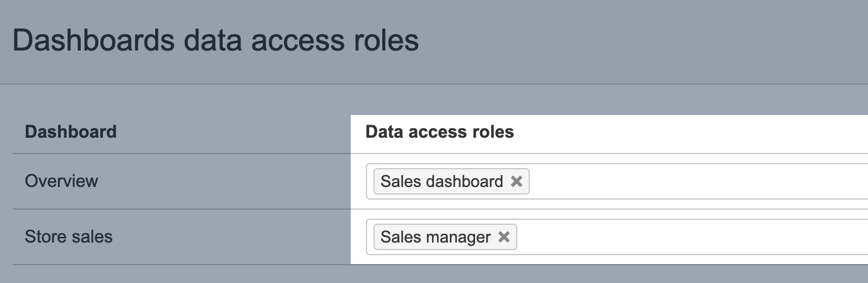868x283 pixels.
Task: Open the Overview data access roles selector
Action: point(694,182)
